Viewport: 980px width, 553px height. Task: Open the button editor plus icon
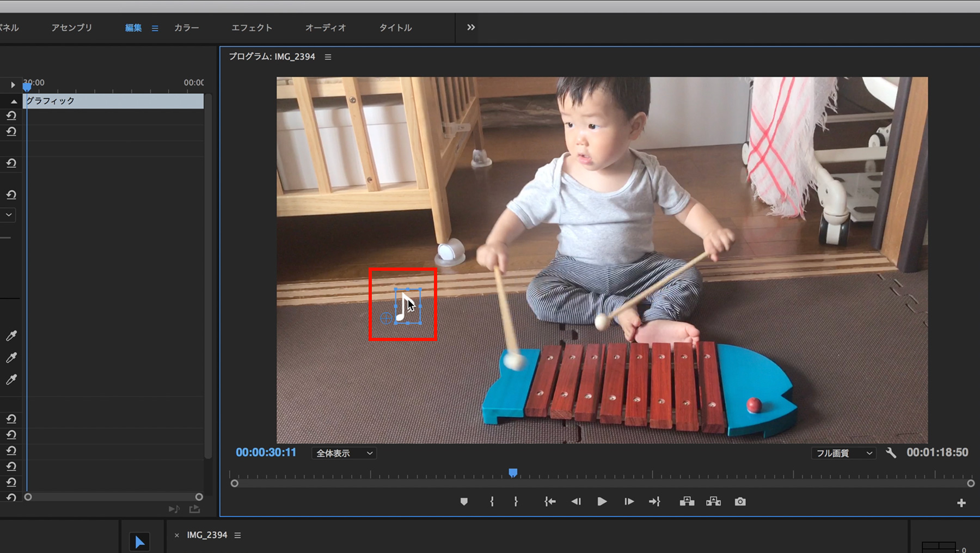point(961,503)
